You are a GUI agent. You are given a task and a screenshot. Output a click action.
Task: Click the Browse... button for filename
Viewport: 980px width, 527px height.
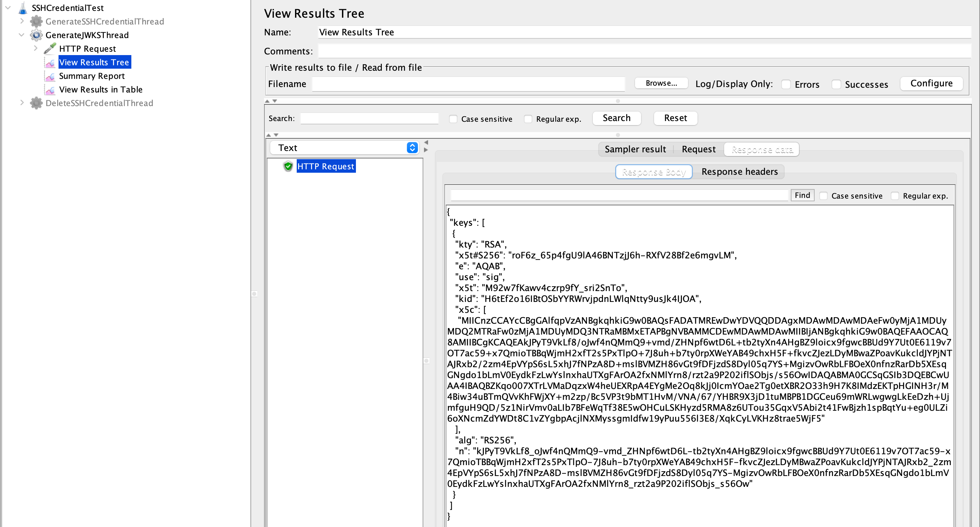point(661,83)
